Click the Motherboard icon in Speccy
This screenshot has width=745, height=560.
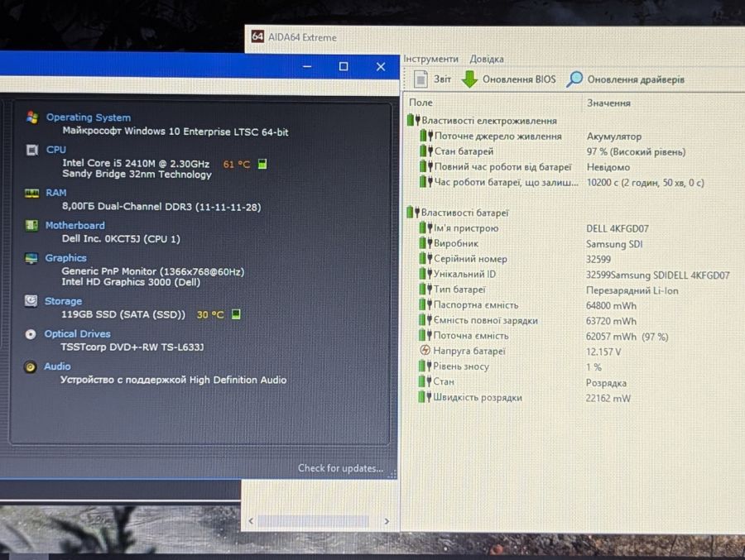pyautogui.click(x=31, y=225)
